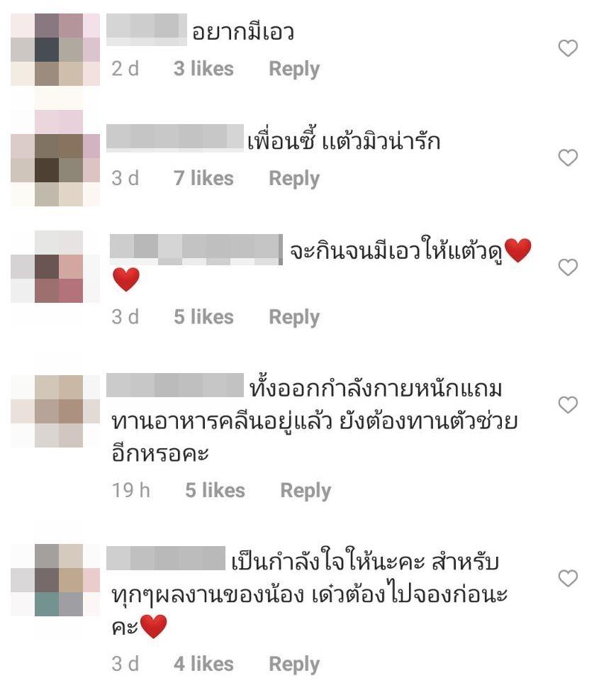Reply to the 19 h old comment

[x=306, y=491]
